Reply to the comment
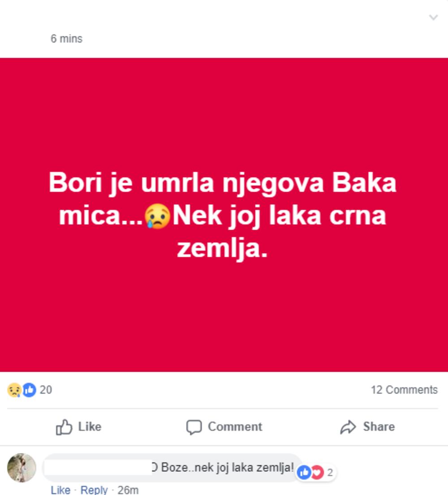 pyautogui.click(x=94, y=490)
